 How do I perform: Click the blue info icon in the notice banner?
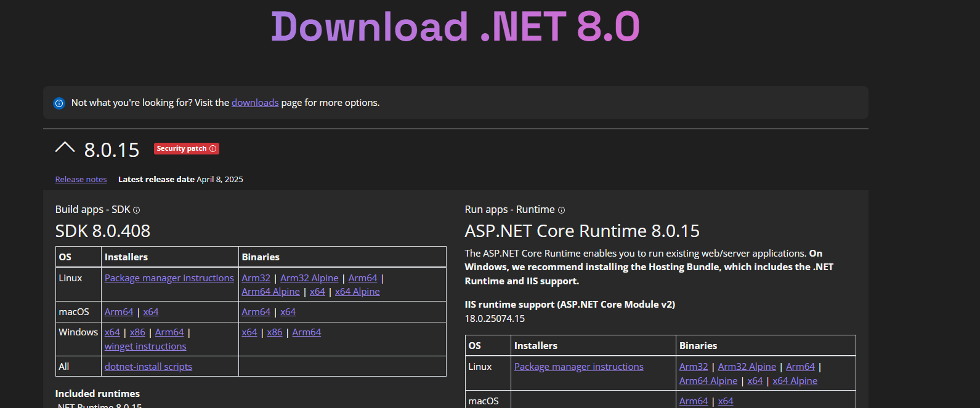[59, 103]
